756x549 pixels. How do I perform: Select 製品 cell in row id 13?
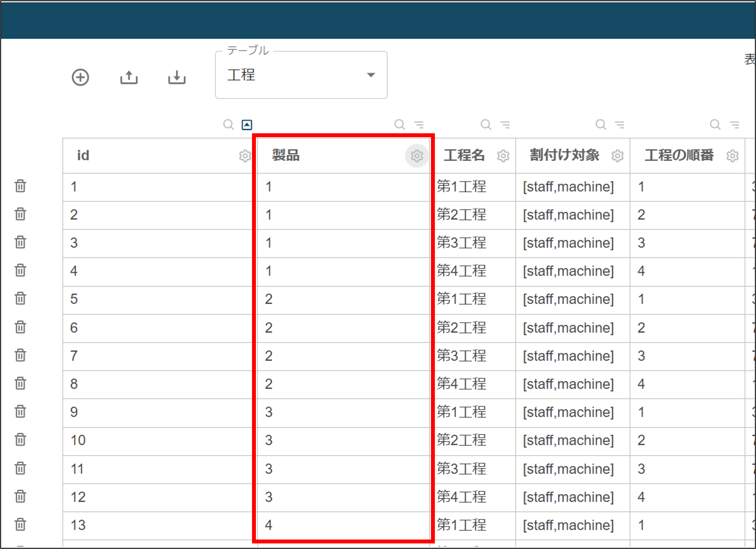point(343,526)
